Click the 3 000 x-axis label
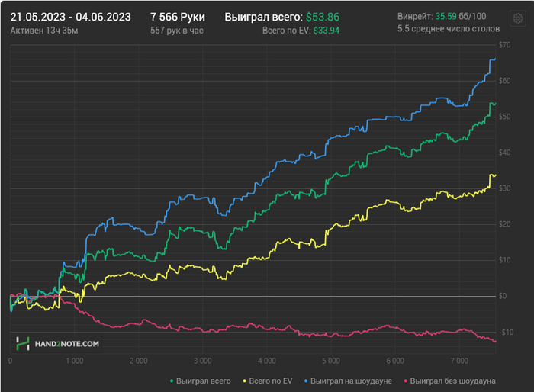 (x=203, y=361)
